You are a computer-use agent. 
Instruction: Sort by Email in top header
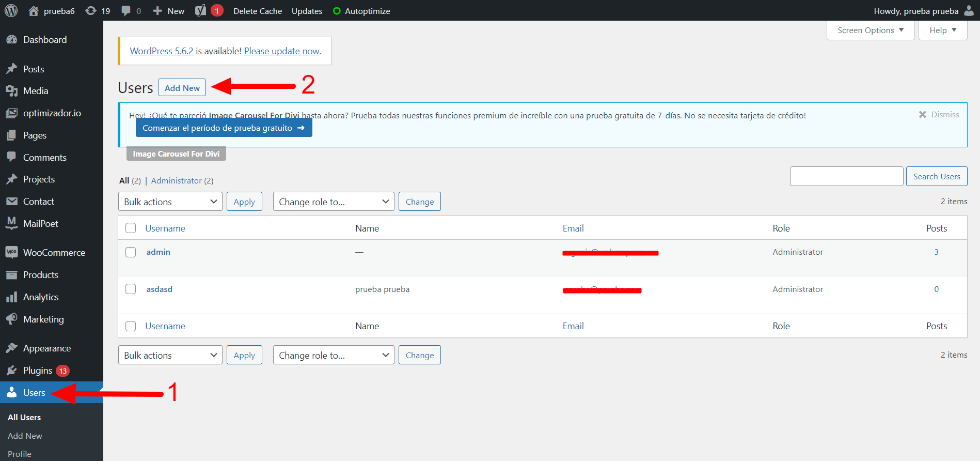pos(573,228)
